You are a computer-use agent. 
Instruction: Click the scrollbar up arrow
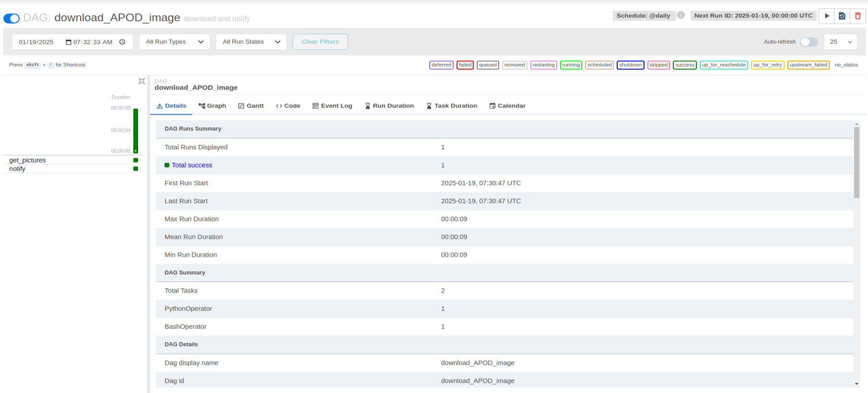pos(856,124)
